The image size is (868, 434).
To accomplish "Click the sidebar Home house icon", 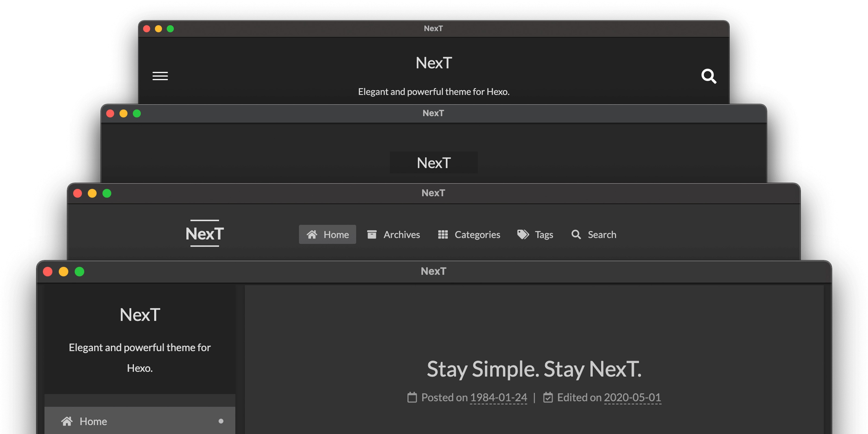I will [x=67, y=421].
